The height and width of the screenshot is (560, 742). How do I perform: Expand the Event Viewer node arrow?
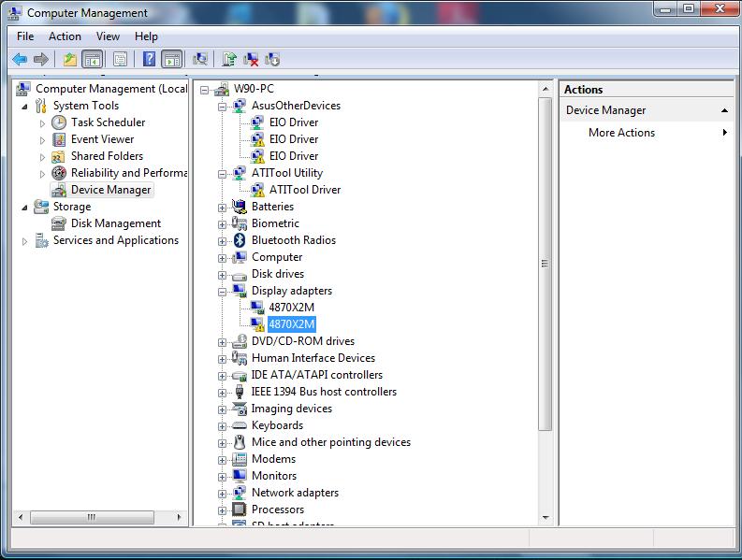coord(42,140)
